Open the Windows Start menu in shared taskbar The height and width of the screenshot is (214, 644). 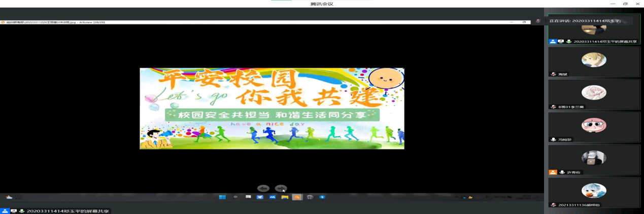click(x=222, y=197)
